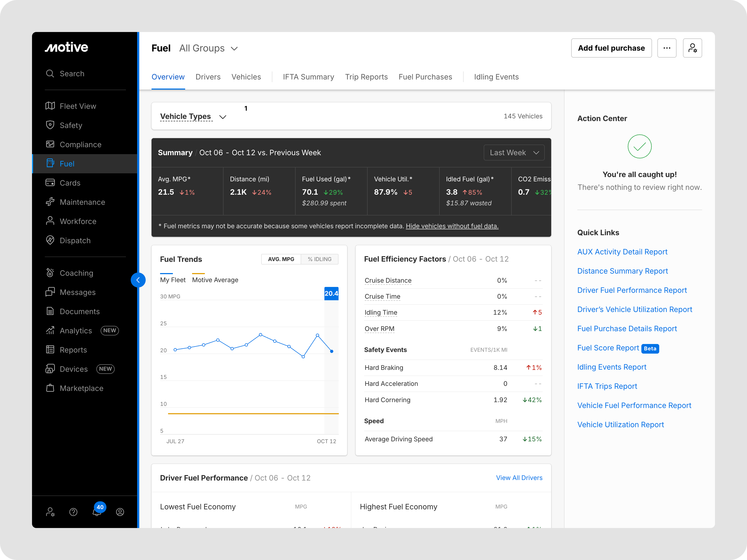The width and height of the screenshot is (747, 560).
Task: Switch Fuel Trends to % IDLING
Action: (319, 259)
